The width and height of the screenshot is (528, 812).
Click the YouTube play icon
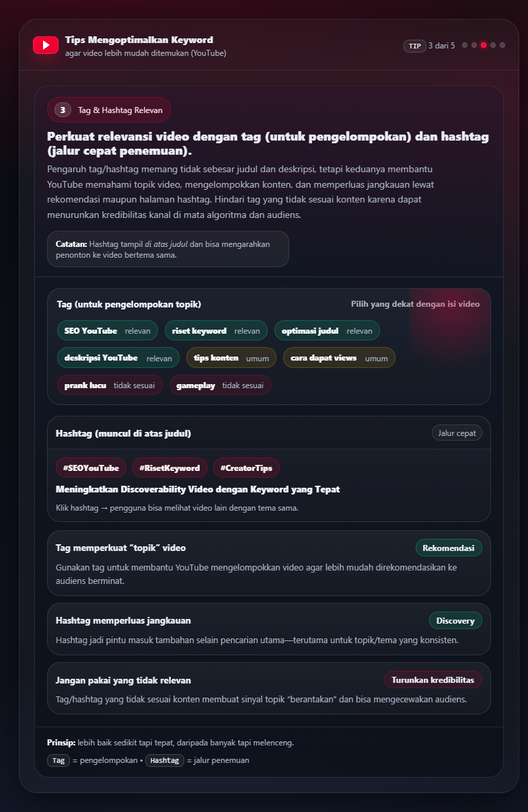pyautogui.click(x=45, y=45)
